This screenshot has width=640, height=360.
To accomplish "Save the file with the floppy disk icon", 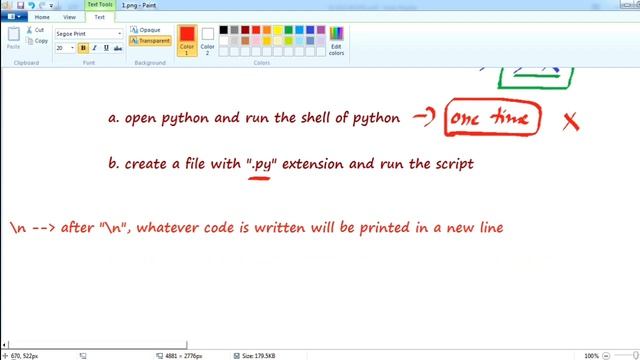I will [x=20, y=5].
